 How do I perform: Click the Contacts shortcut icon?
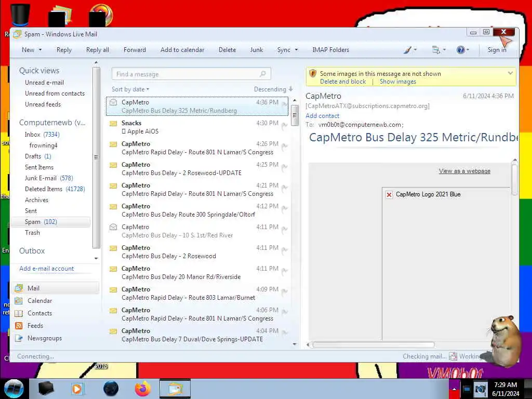(x=19, y=313)
